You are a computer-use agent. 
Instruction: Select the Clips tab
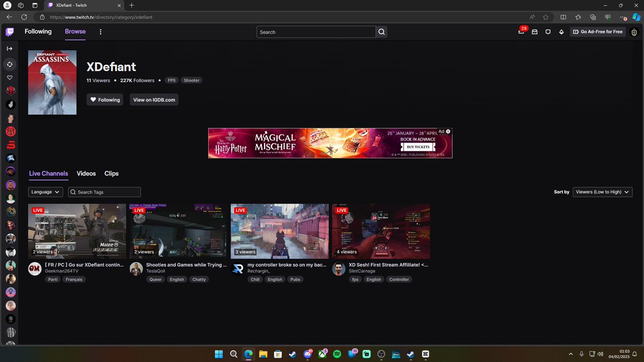pos(112,174)
